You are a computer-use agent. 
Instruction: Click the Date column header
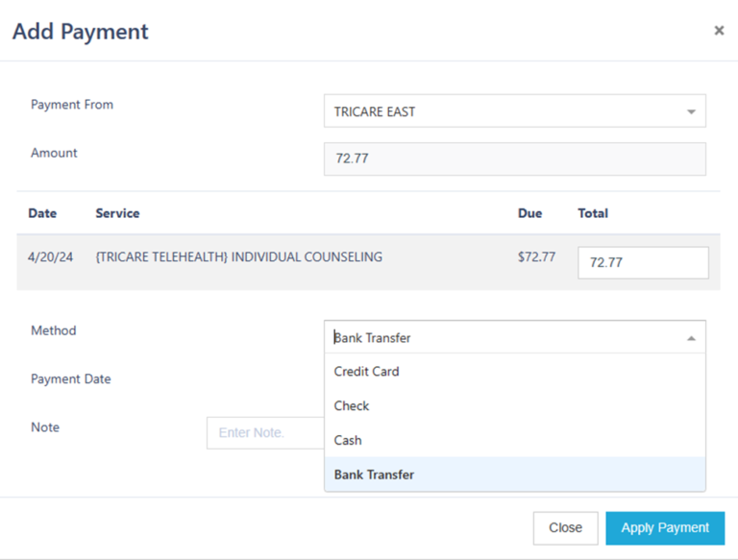click(x=42, y=213)
